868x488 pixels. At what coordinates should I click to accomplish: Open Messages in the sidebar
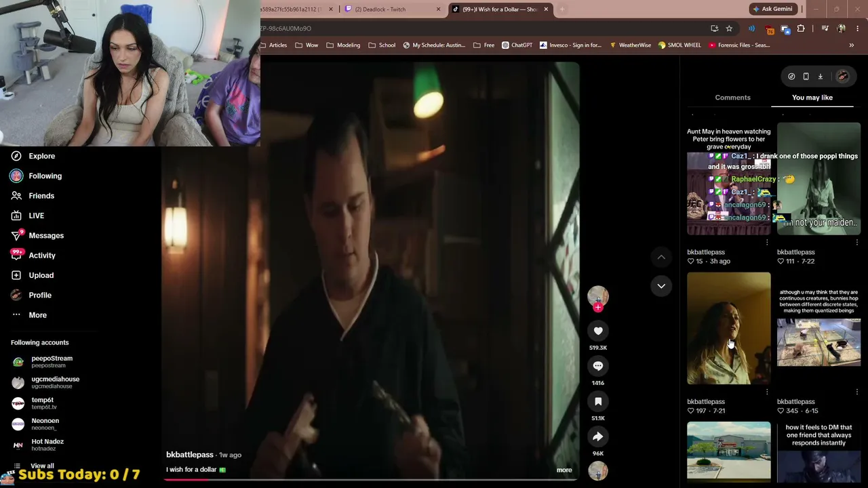click(x=37, y=235)
